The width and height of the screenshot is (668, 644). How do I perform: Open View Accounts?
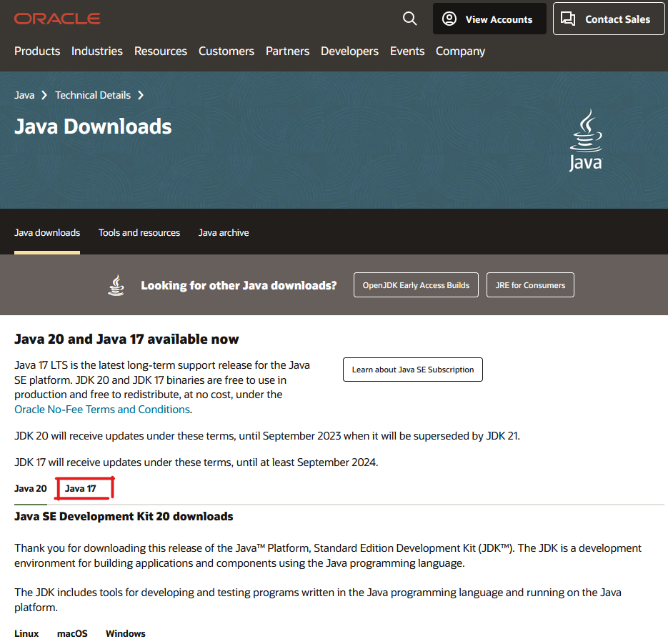point(489,19)
